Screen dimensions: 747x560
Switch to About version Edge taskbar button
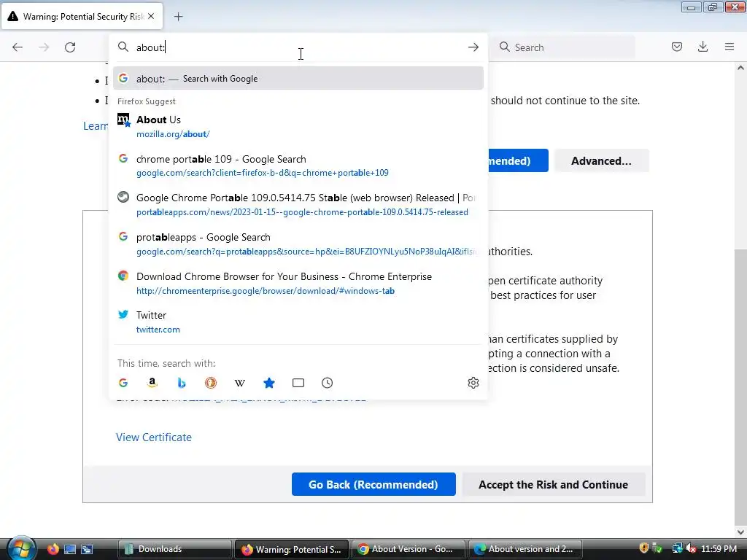point(526,549)
